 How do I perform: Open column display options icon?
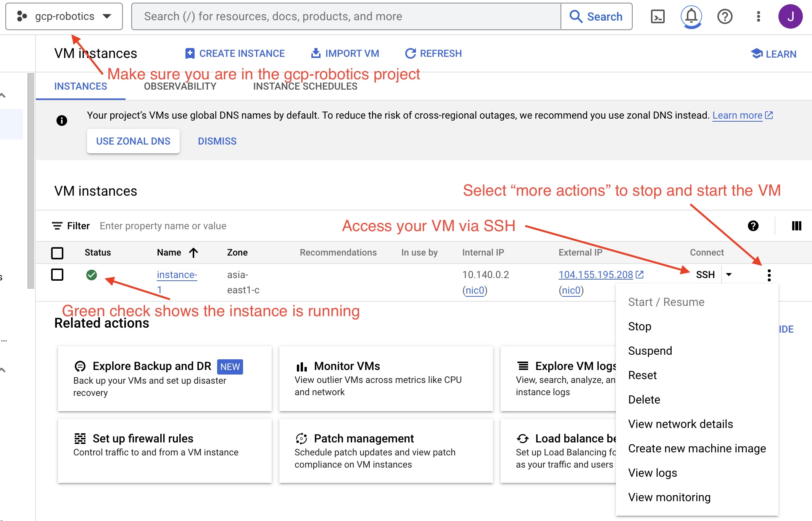pos(796,226)
